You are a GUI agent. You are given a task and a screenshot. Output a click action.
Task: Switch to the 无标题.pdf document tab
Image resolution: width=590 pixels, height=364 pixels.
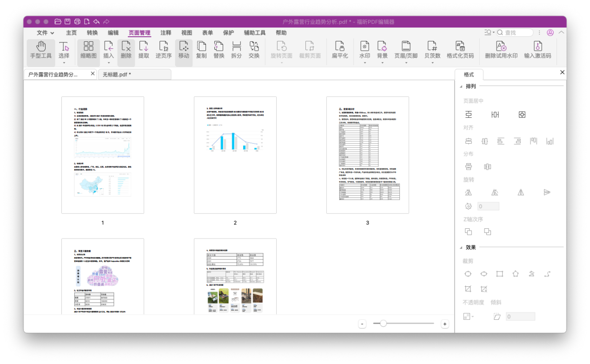117,74
